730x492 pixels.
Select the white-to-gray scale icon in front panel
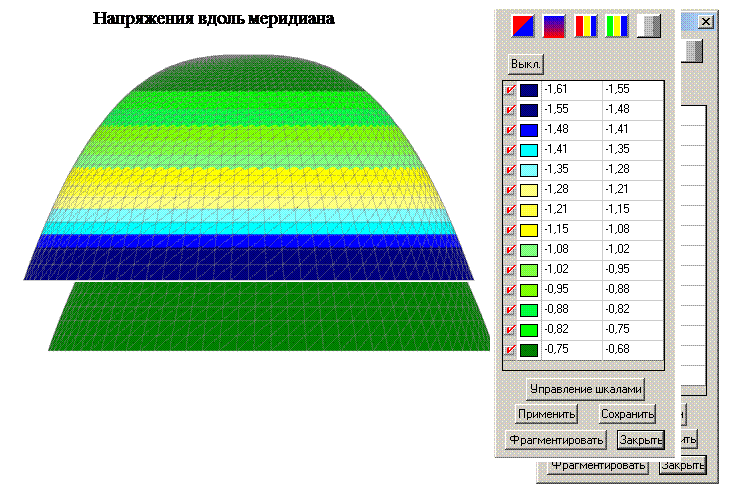tap(649, 26)
